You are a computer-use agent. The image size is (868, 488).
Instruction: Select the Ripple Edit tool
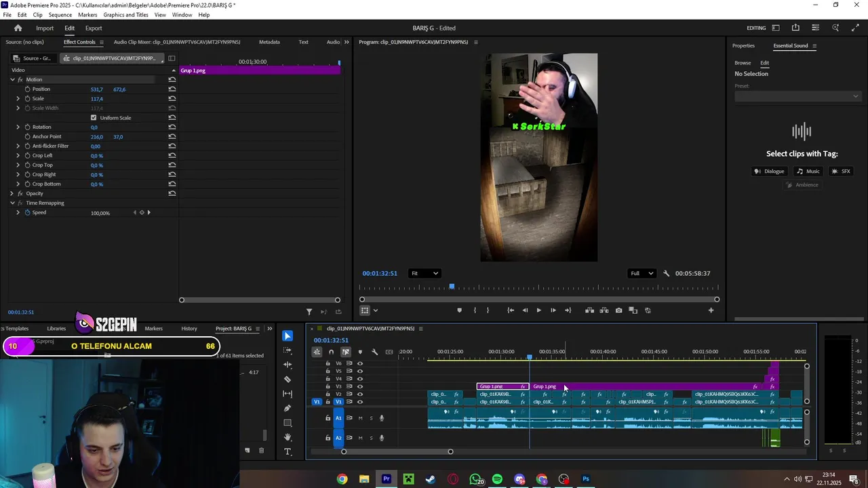click(x=288, y=365)
